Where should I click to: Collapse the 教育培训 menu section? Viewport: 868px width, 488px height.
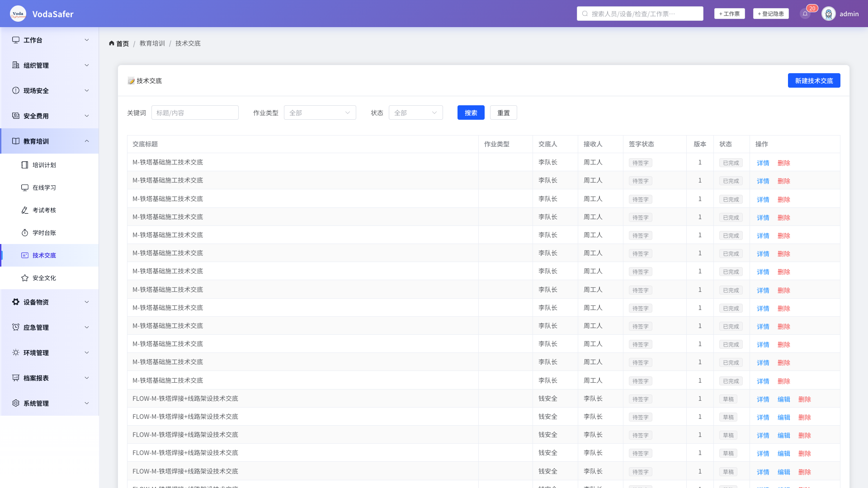point(50,141)
